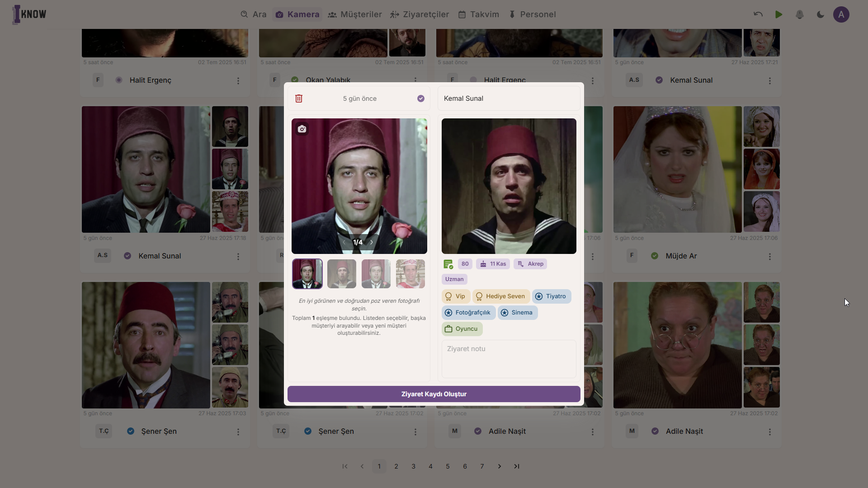Image resolution: width=868 pixels, height=488 pixels.
Task: Select the fourth photo thumbnail
Action: click(410, 274)
